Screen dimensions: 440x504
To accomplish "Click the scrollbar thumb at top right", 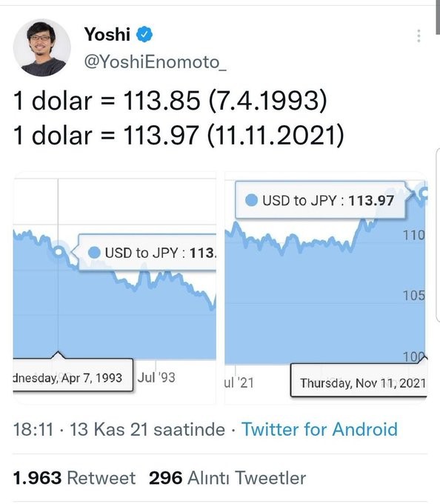I will coord(438,17).
